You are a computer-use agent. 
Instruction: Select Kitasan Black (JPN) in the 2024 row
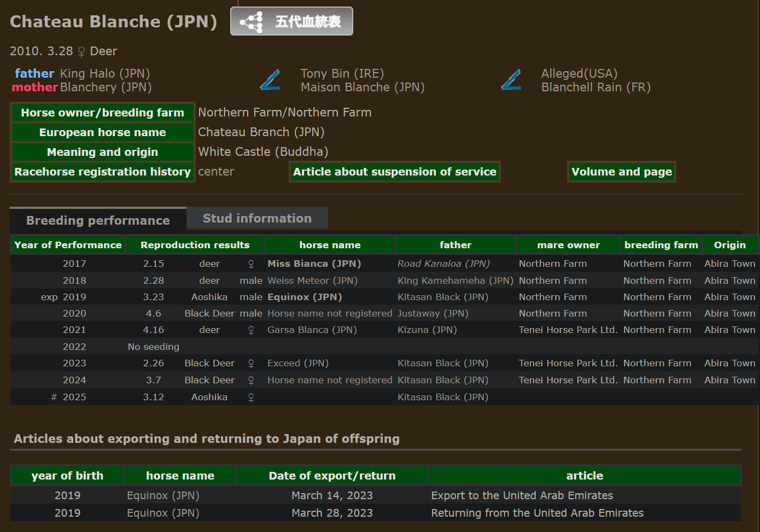coord(443,380)
